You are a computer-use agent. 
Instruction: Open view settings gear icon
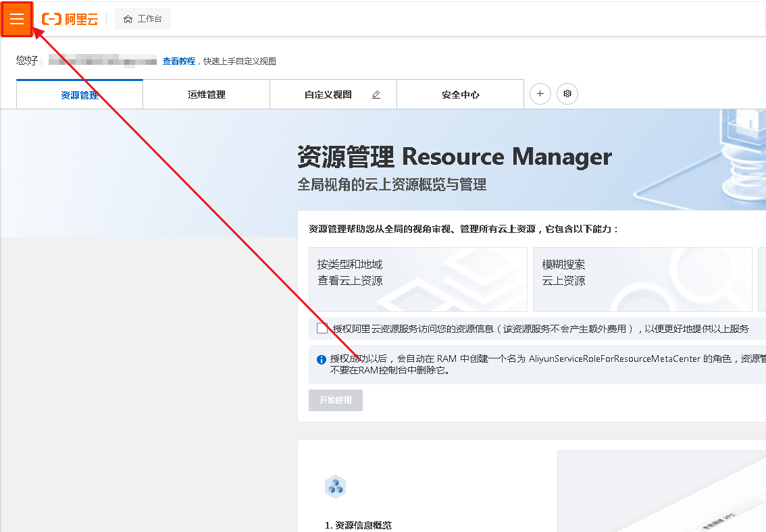[x=567, y=94]
